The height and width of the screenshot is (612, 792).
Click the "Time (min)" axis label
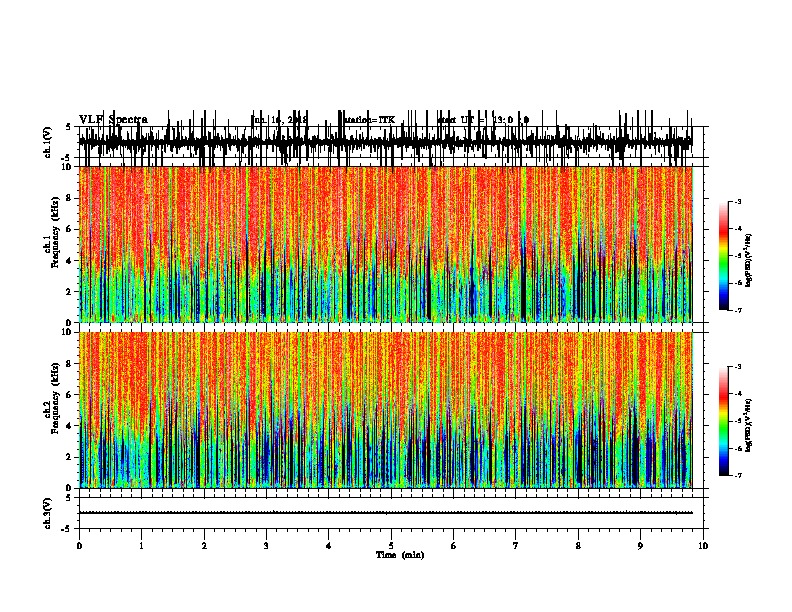(x=400, y=555)
